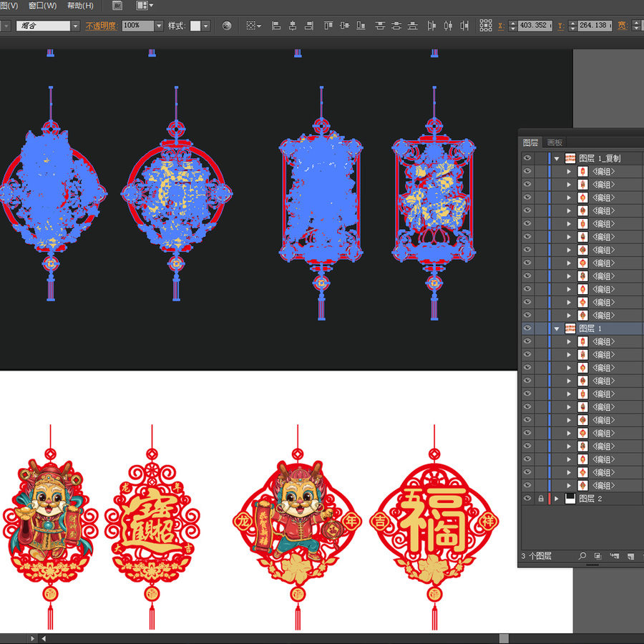Click the Y: coordinate label link
Viewport: 644px width, 644px height.
tap(561, 26)
